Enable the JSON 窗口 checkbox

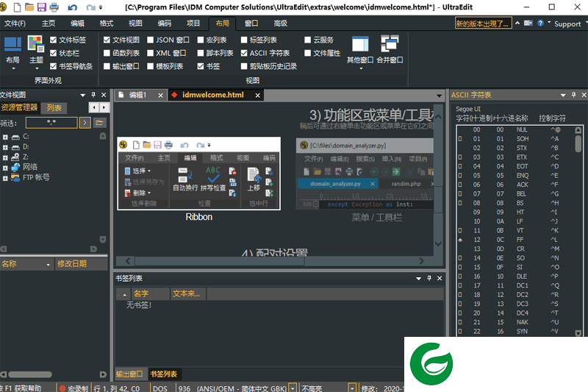click(x=151, y=40)
